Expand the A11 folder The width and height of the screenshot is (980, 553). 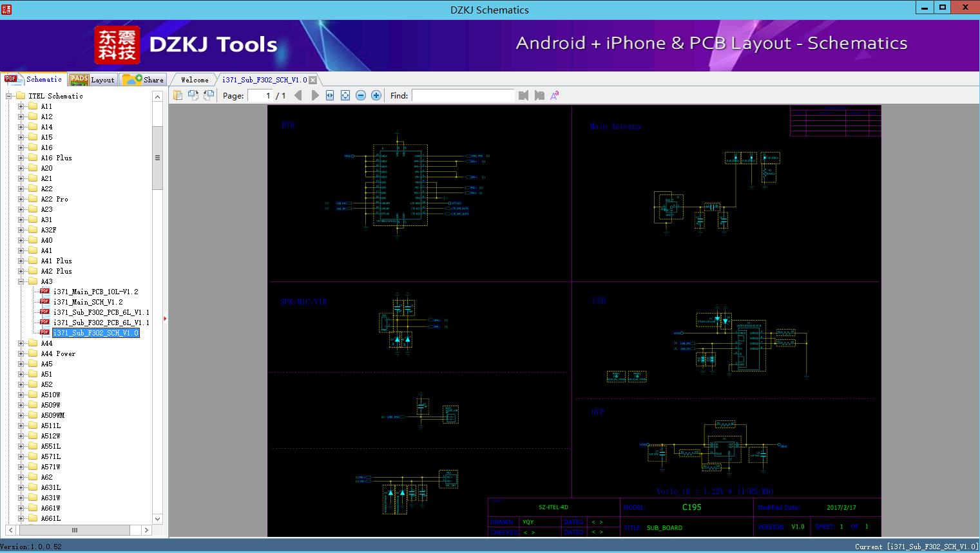point(21,106)
